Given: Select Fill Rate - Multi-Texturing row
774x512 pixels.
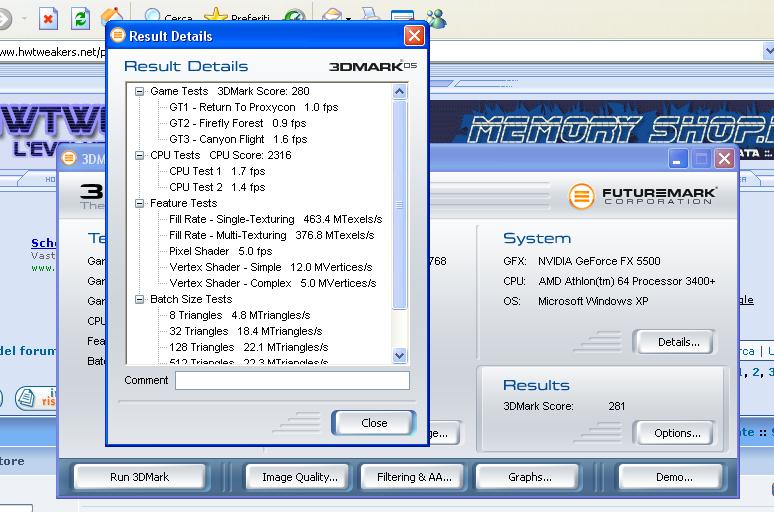Looking at the screenshot, I should pyautogui.click(x=271, y=235).
